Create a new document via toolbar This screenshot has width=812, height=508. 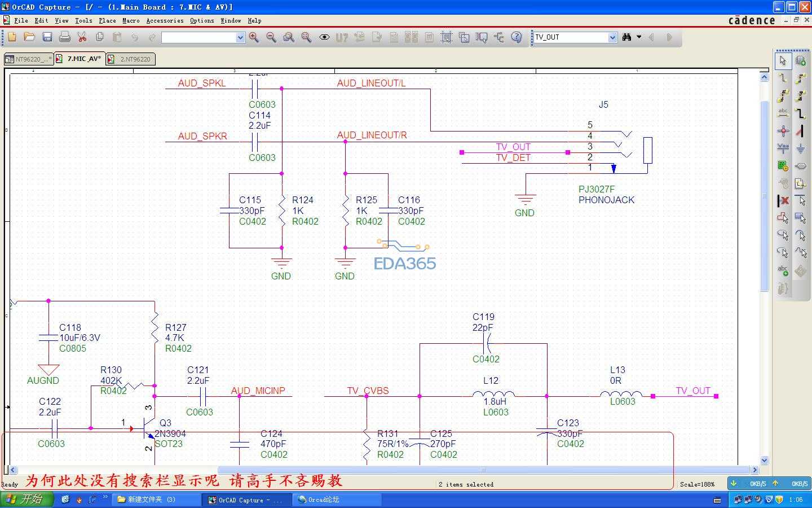coord(12,37)
